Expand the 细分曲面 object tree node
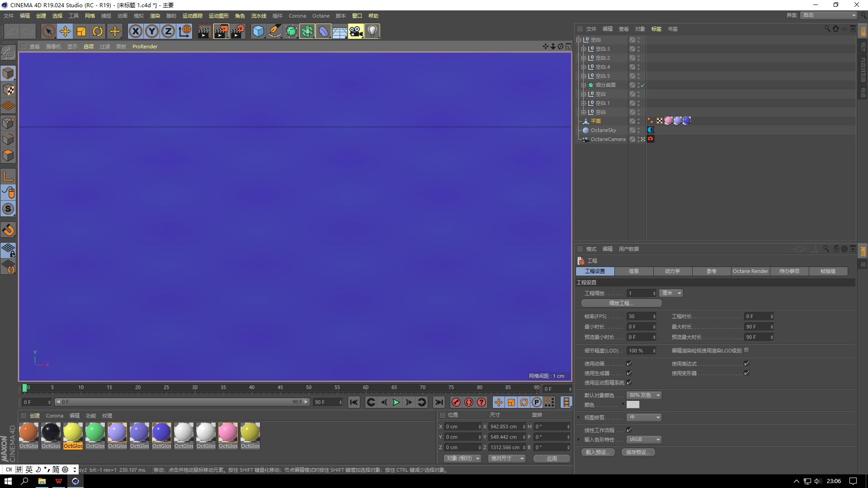 coord(584,85)
